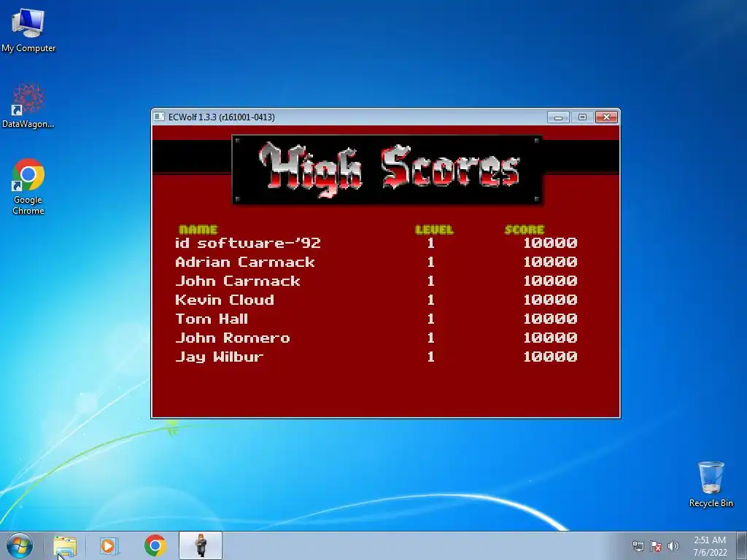Open the Windows Start menu

pos(20,545)
